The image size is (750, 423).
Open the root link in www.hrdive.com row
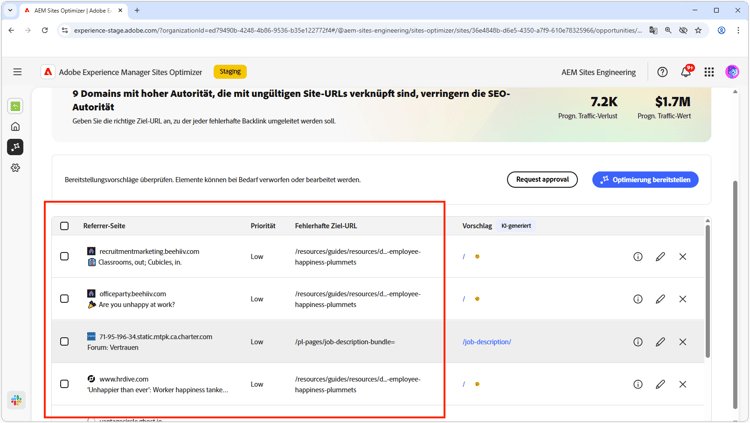(x=463, y=384)
